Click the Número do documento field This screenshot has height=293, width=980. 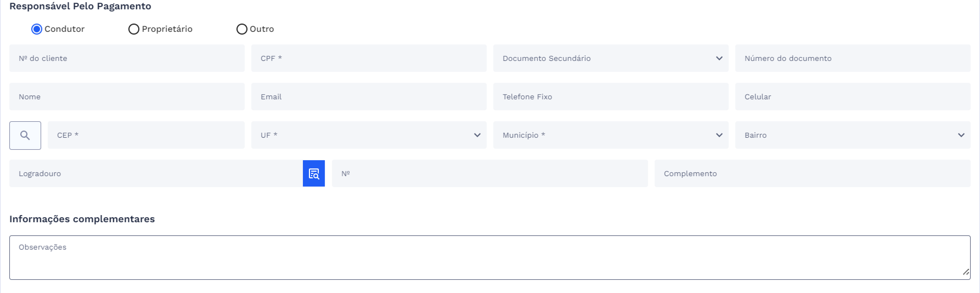pos(852,58)
